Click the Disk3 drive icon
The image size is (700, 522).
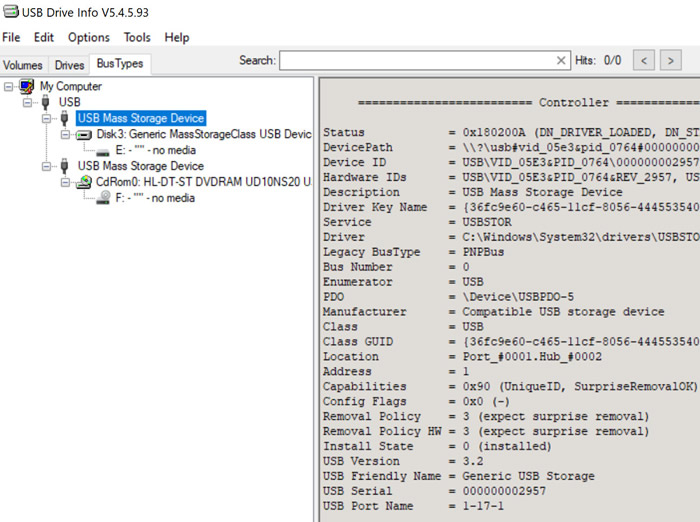[x=84, y=134]
